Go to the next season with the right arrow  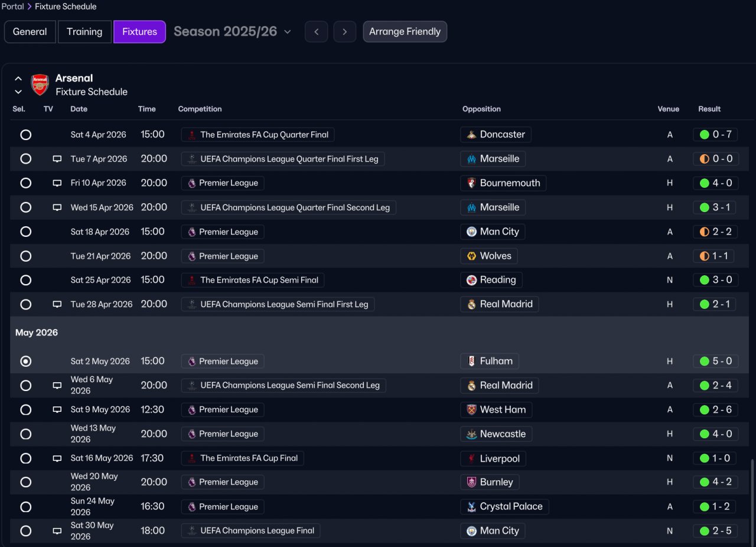coord(345,32)
